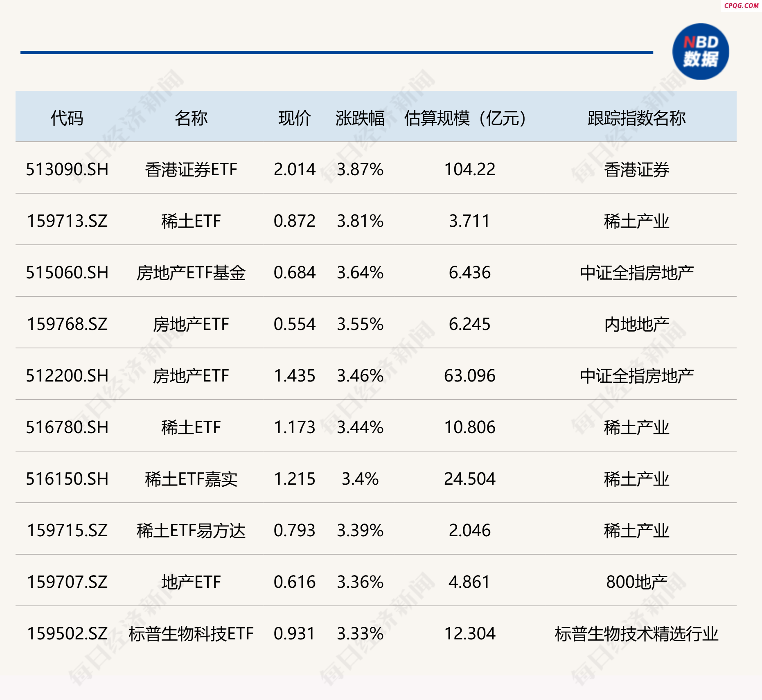The height and width of the screenshot is (700, 762).
Task: Click the 12.304 scale value
Action: (x=470, y=634)
